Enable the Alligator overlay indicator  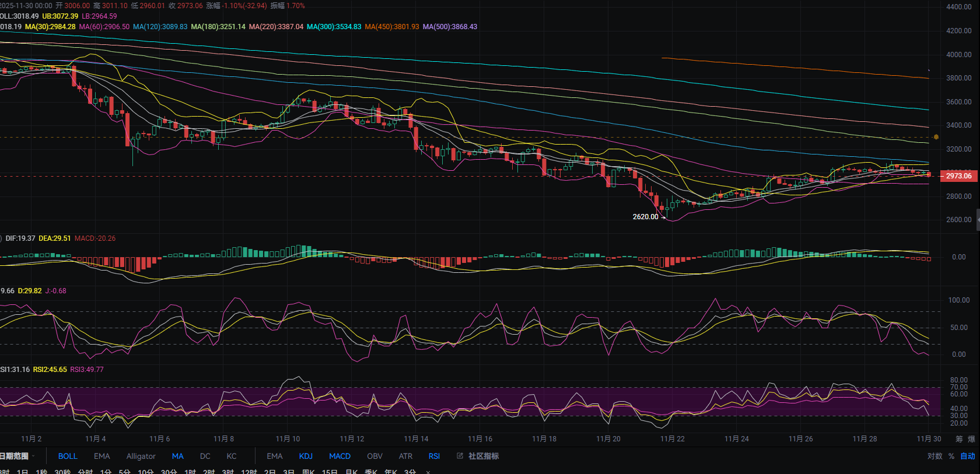point(141,456)
